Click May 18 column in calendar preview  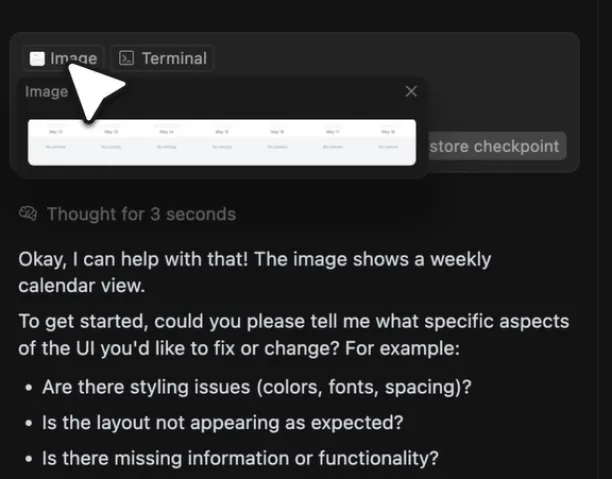coord(388,140)
